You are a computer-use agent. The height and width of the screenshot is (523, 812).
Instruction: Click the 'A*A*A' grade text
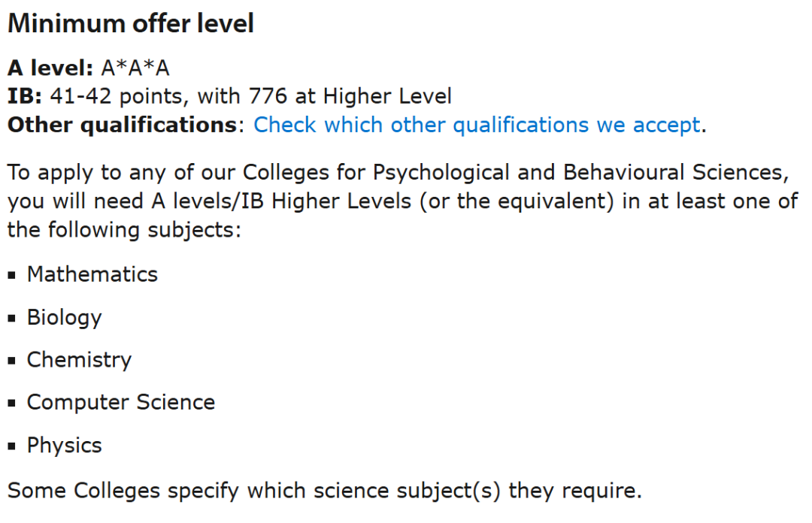pos(135,68)
